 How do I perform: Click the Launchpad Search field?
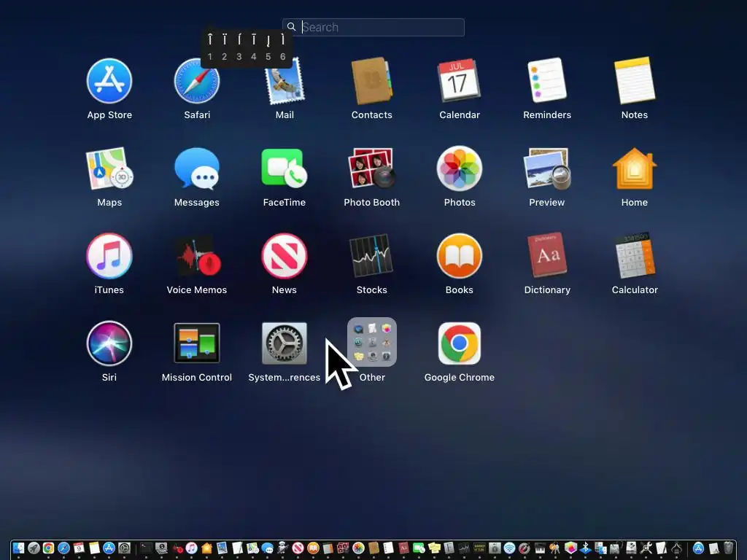(373, 27)
